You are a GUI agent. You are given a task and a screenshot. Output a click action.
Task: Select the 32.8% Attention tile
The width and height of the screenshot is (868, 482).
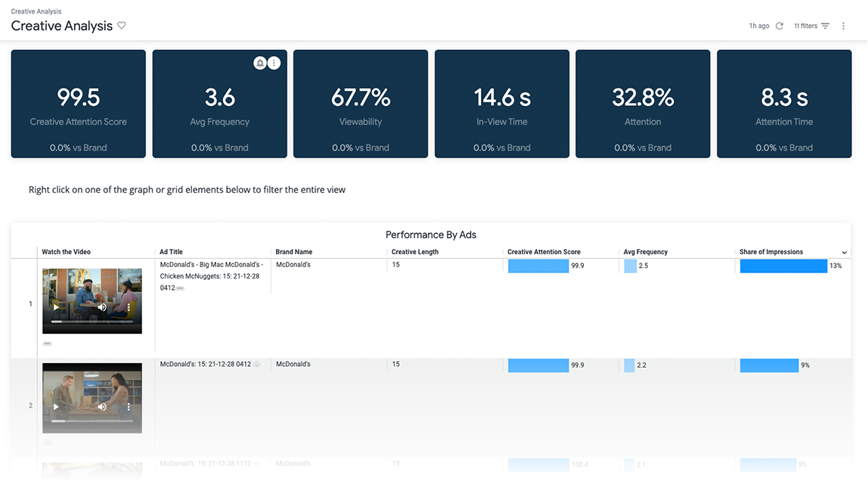(643, 104)
